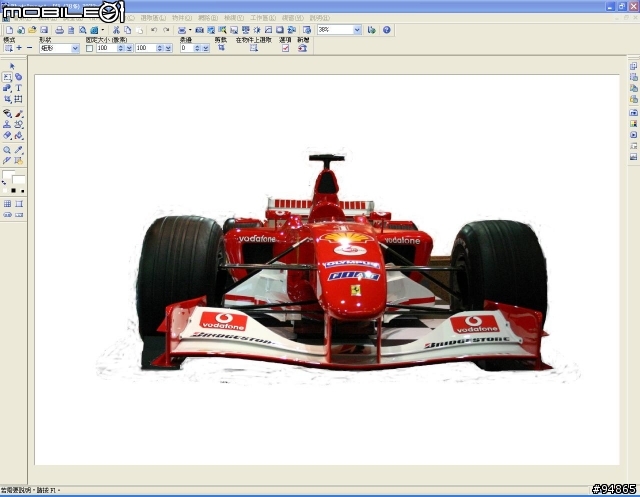Open dropdown beside 柔邊 0 value
This screenshot has height=497, width=640.
206,48
